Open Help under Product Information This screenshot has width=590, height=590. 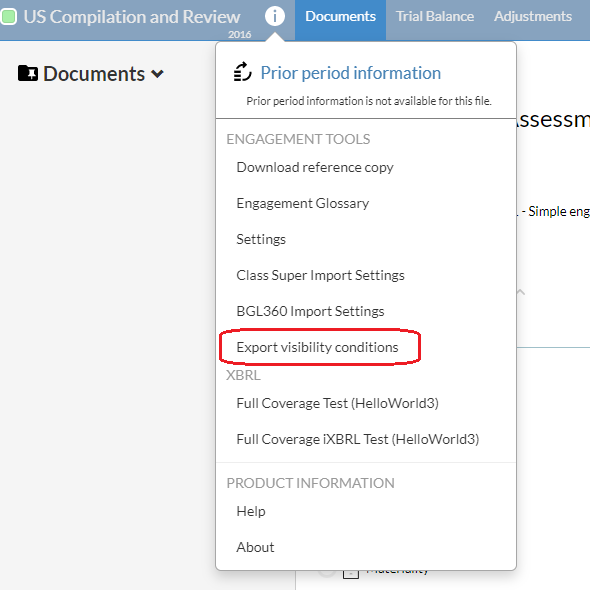pyautogui.click(x=251, y=512)
